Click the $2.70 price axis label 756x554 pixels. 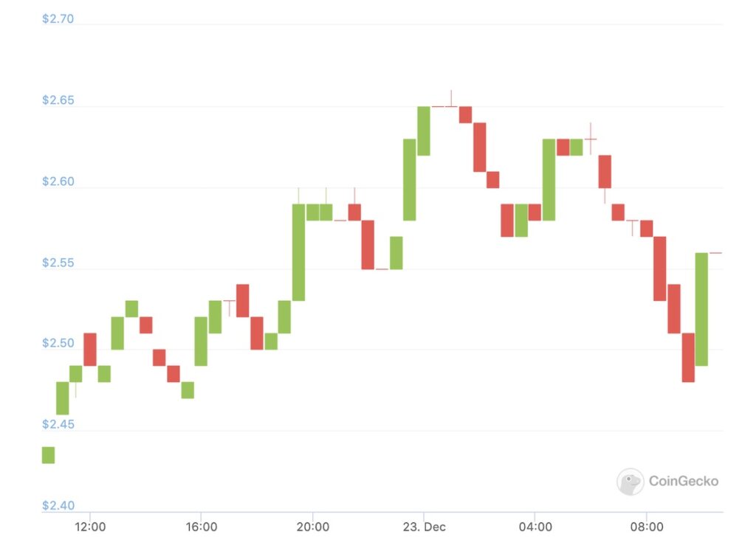pyautogui.click(x=58, y=18)
